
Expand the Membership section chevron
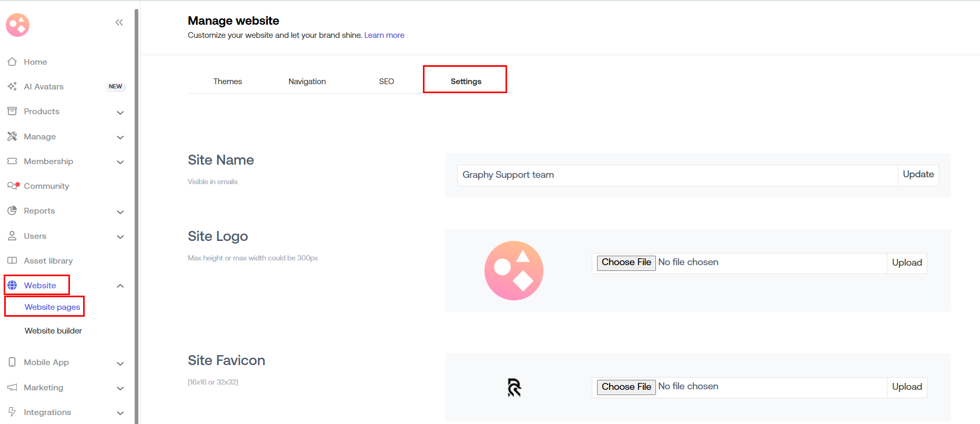click(x=120, y=162)
